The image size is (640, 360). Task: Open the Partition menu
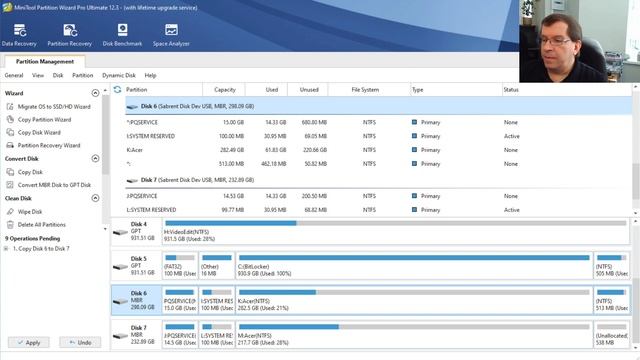pos(82,76)
